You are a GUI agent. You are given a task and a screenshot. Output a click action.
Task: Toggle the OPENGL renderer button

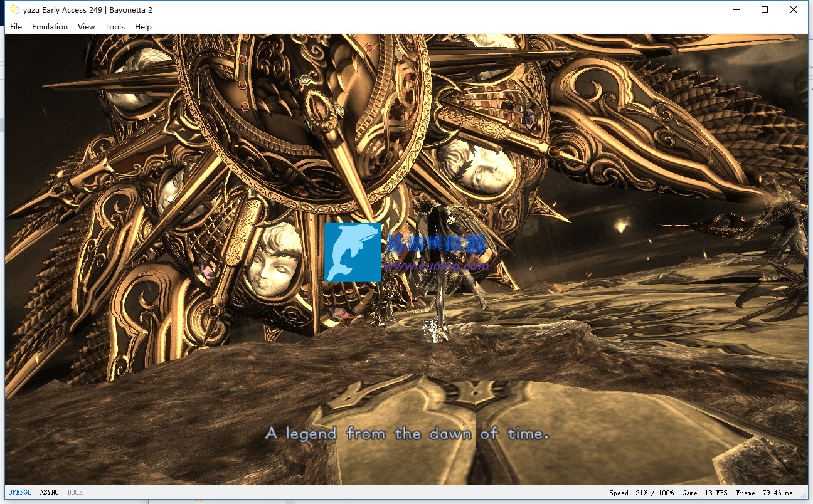point(20,493)
